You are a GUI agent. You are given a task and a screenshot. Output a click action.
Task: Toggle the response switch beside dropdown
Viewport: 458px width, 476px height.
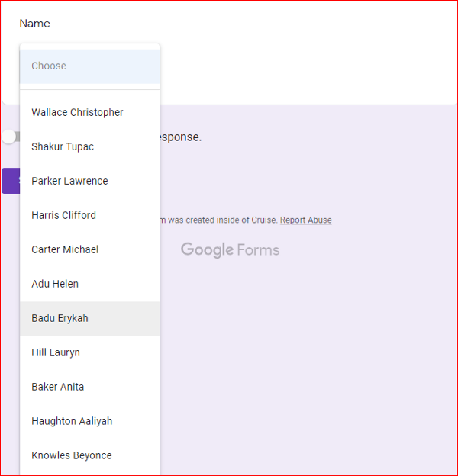coord(11,137)
